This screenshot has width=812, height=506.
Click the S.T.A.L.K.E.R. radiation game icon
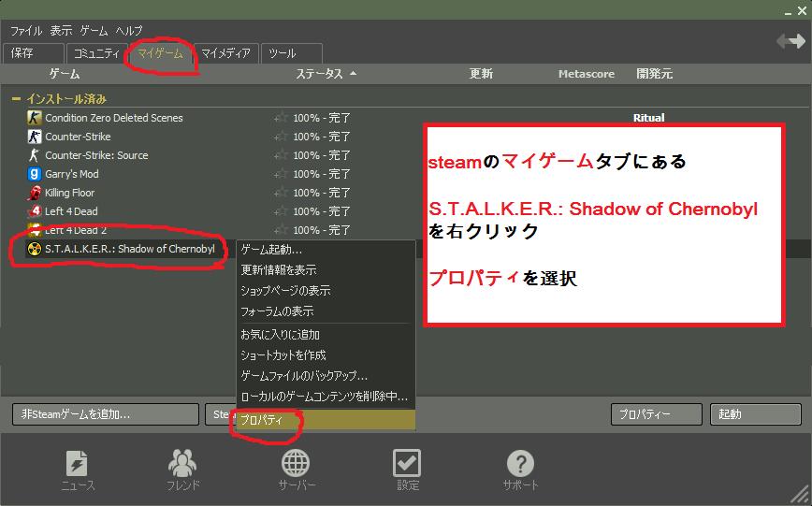pos(35,249)
